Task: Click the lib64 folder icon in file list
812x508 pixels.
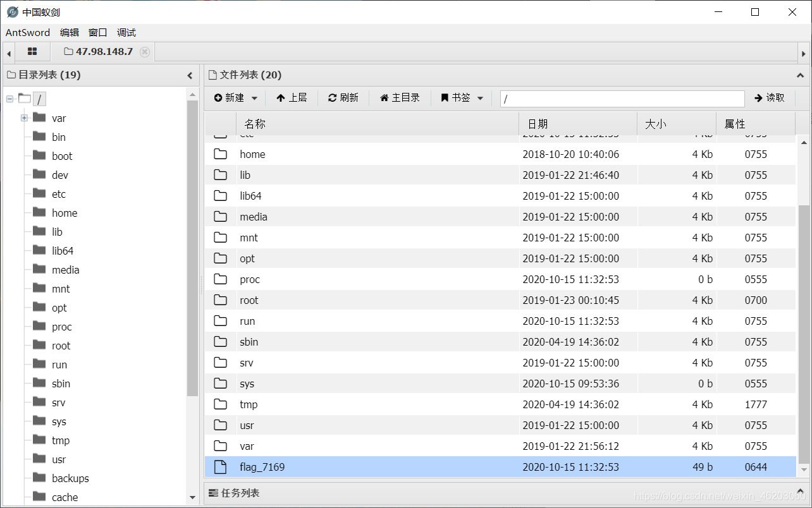Action: [x=220, y=196]
